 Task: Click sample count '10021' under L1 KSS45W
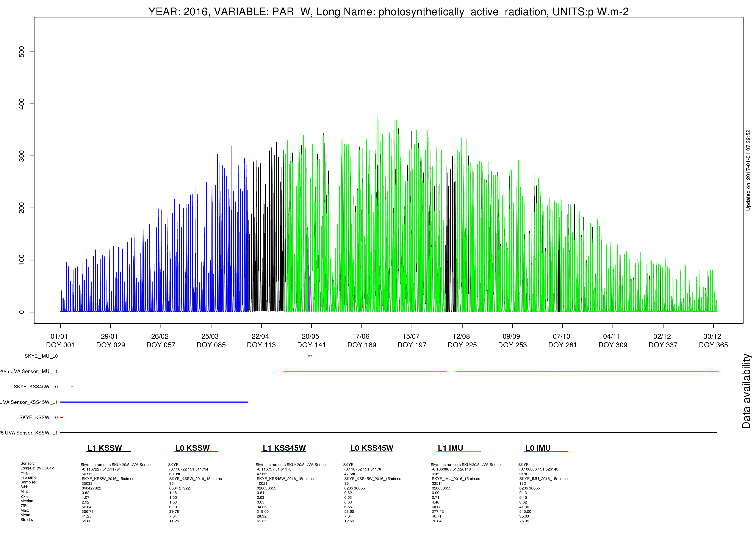(x=262, y=484)
